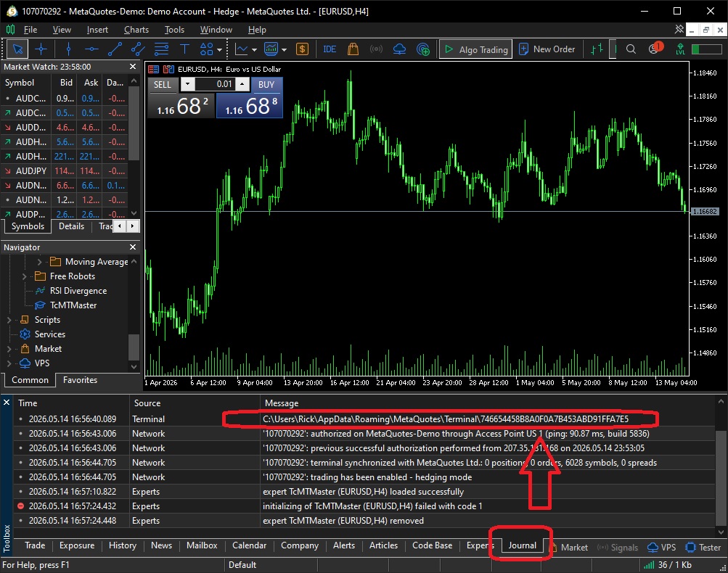Click the BUY button on chart
Viewport: 728px width, 573px height.
266,84
